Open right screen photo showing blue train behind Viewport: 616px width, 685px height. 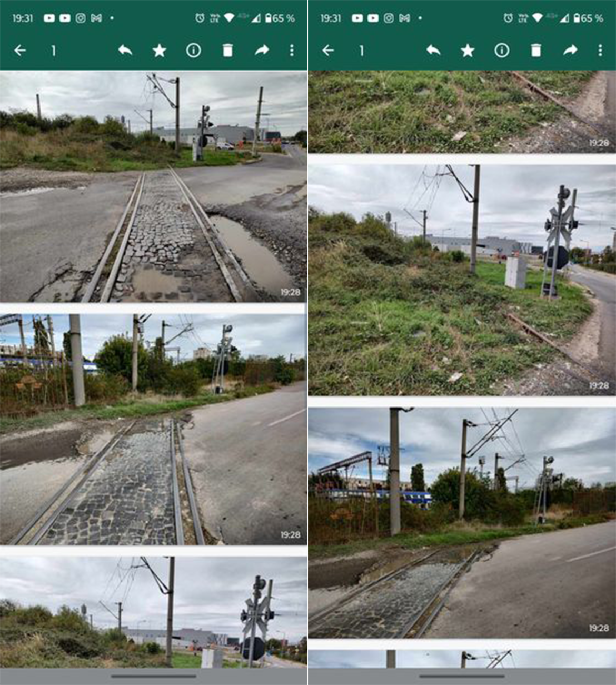click(x=462, y=522)
